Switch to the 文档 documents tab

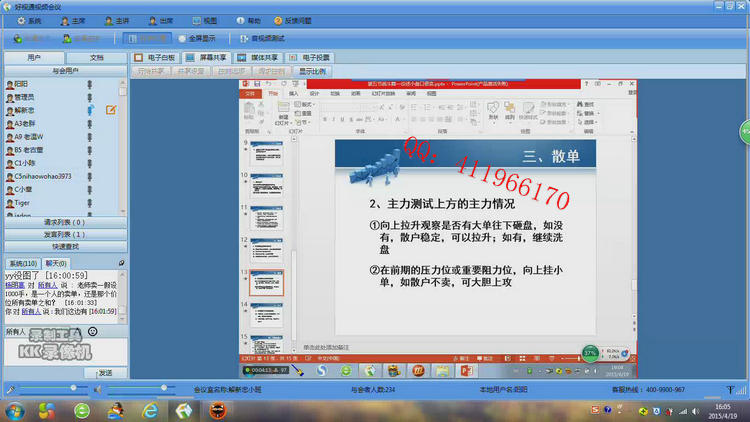[x=96, y=57]
